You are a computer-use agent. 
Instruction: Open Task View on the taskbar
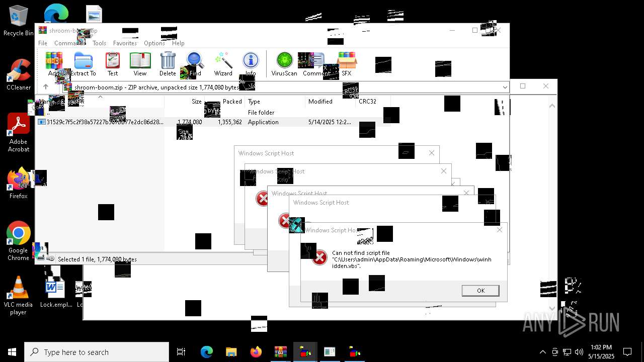[x=181, y=352]
